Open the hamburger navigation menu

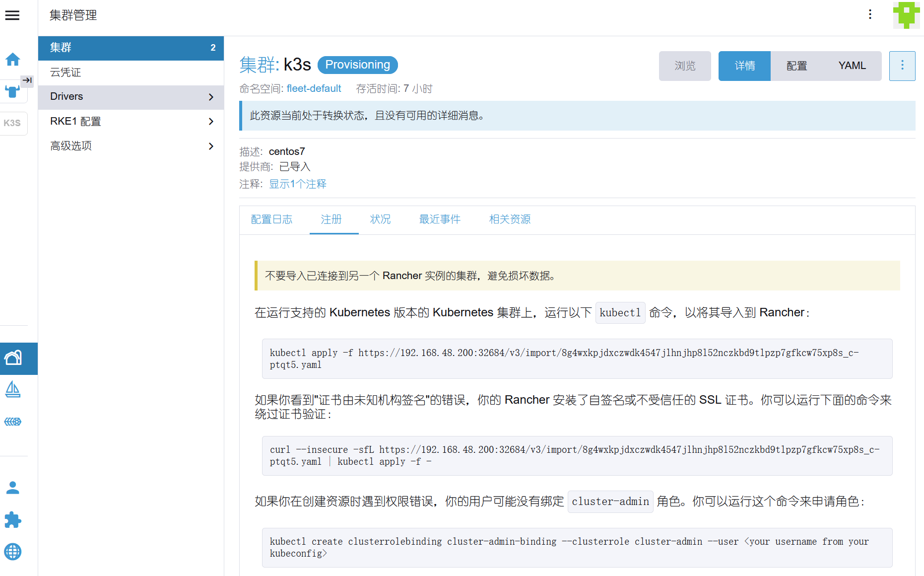tap(12, 15)
